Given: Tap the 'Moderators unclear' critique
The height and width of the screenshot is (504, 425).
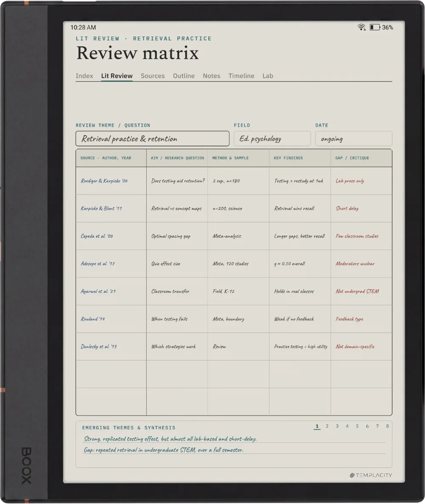Looking at the screenshot, I should point(361,263).
